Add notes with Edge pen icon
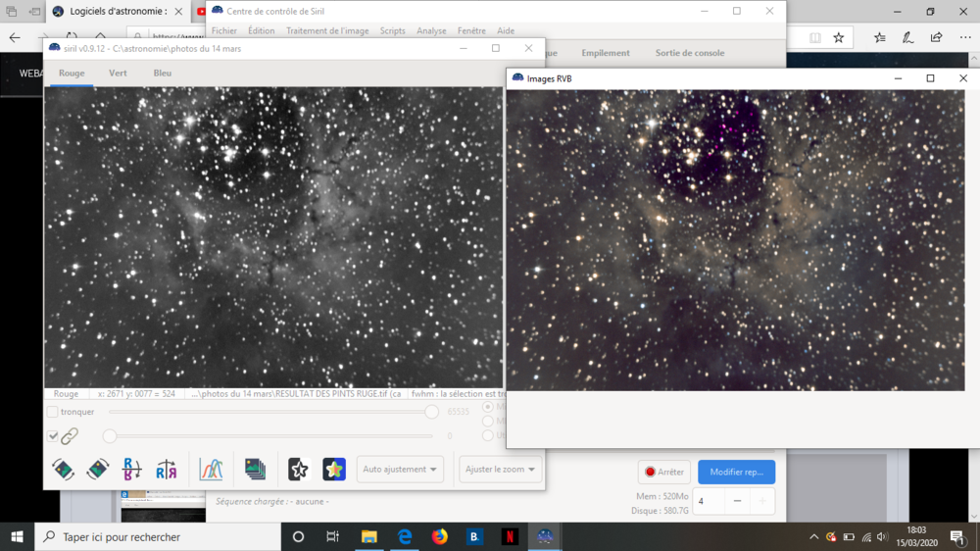Screen dimensions: 980x551 [x=907, y=38]
